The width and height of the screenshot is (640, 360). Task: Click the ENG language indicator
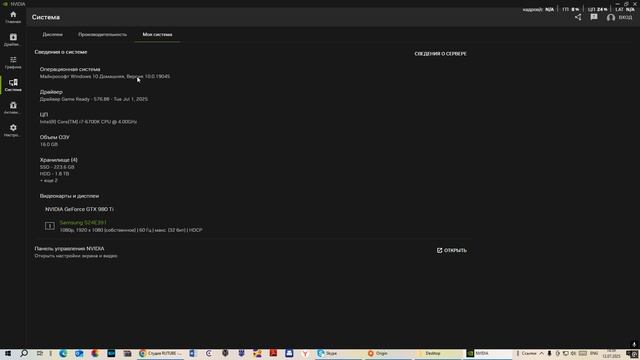594,353
